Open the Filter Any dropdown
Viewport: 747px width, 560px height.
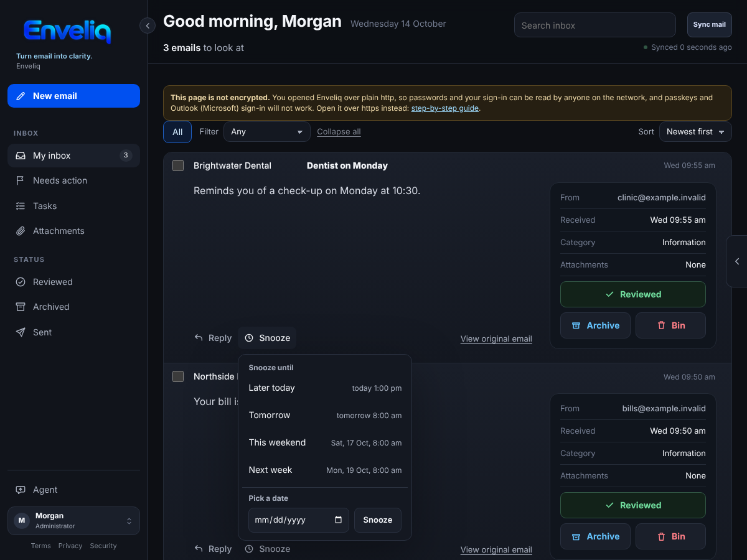click(267, 132)
